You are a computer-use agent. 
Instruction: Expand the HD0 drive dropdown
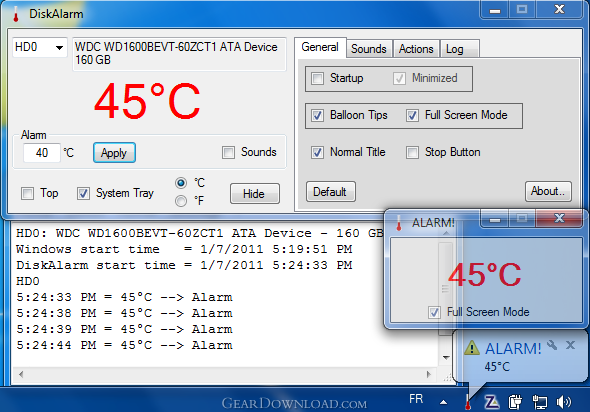click(x=40, y=47)
